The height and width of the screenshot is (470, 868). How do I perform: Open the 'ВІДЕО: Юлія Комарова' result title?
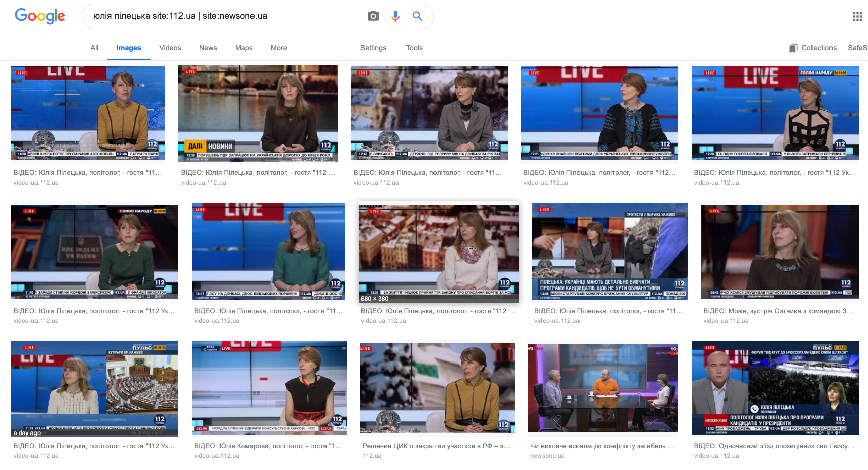click(x=268, y=446)
